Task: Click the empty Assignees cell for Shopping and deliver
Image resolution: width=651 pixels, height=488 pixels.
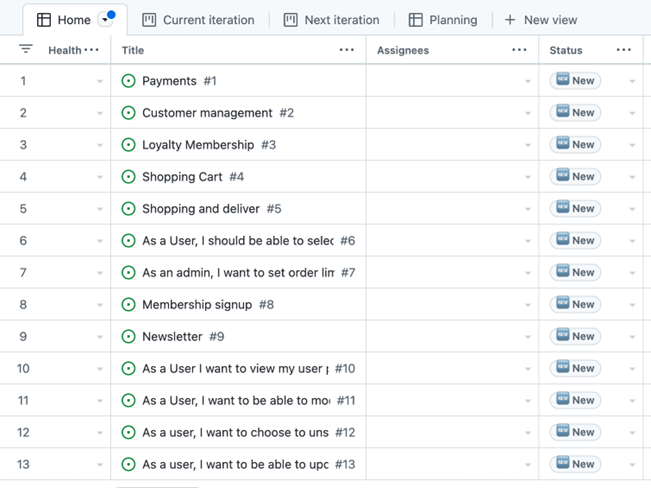Action: pyautogui.click(x=453, y=208)
